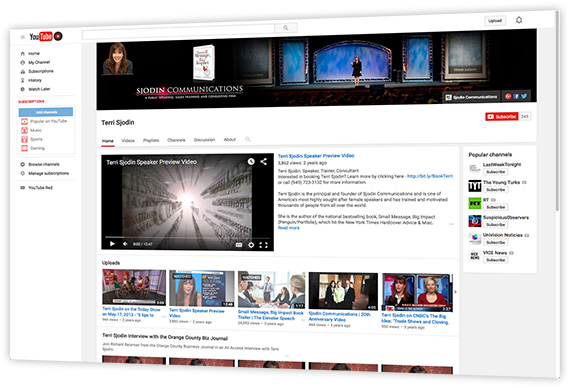Click the Upload button
The width and height of the screenshot is (570, 388).
495,21
